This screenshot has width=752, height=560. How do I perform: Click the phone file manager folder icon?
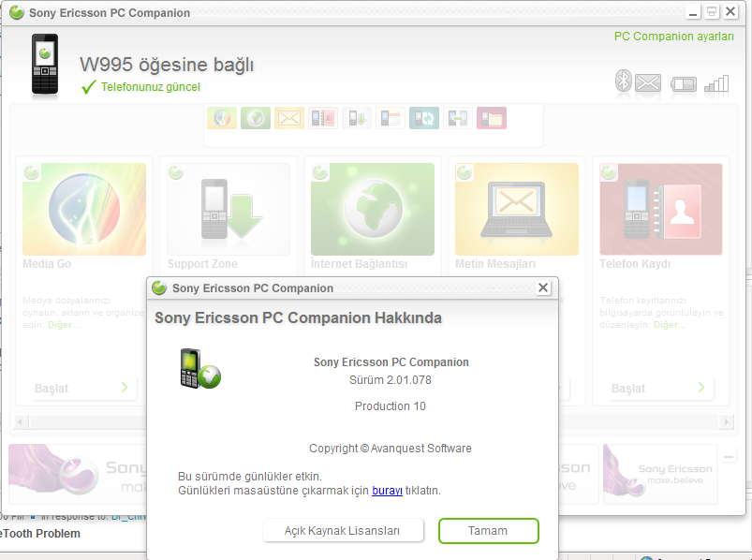[x=492, y=118]
